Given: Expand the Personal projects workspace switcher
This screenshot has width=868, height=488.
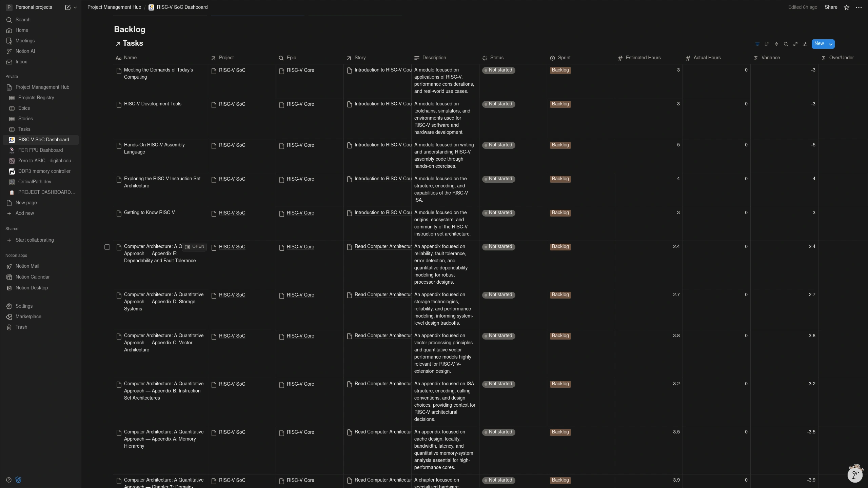Looking at the screenshot, I should pos(34,7).
